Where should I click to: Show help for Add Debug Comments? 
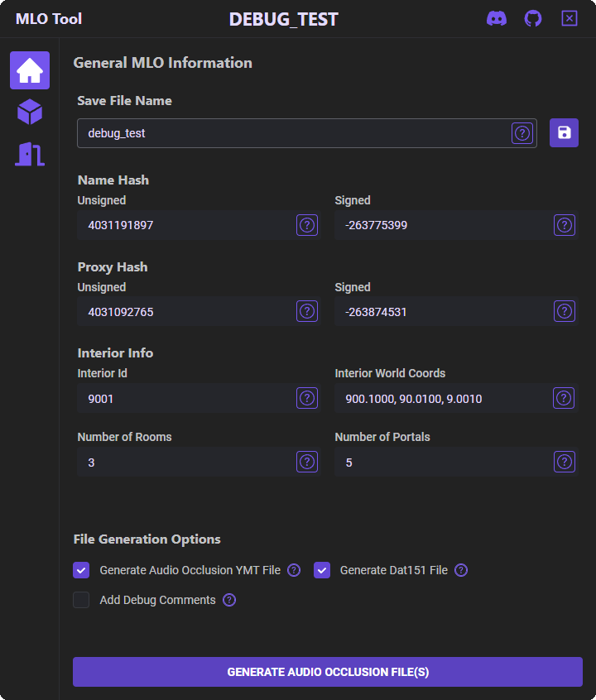[229, 600]
